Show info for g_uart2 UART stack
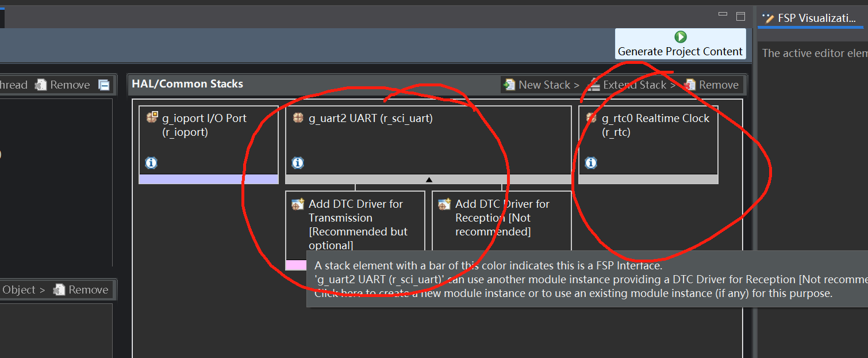868x358 pixels. [x=298, y=163]
